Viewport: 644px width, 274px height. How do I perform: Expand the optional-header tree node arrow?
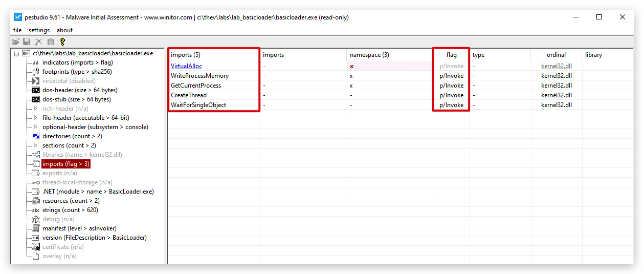[36, 127]
